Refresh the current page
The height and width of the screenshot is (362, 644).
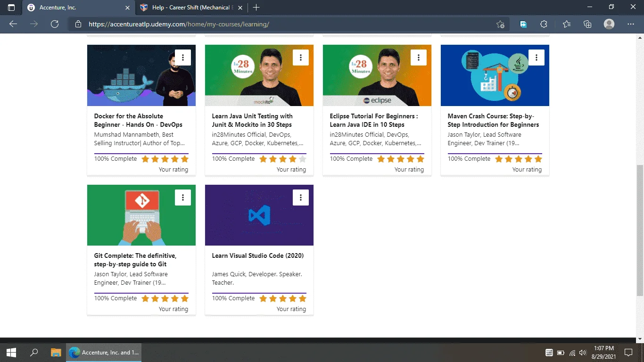[55, 24]
